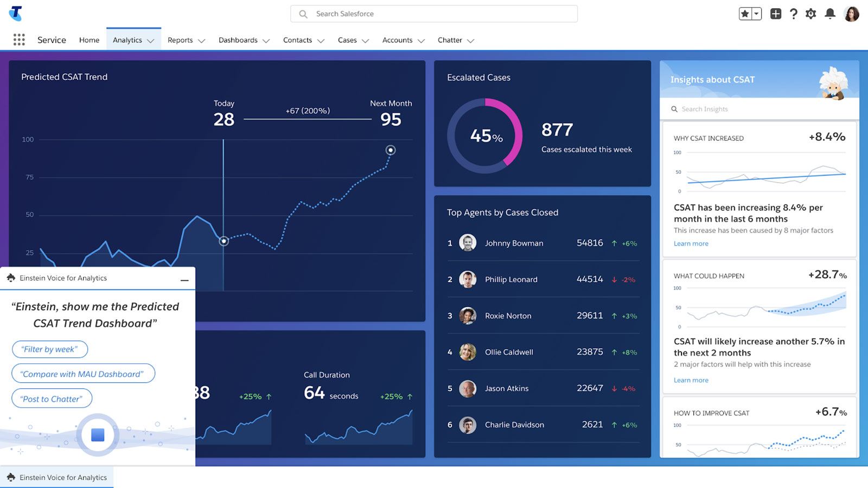Click the Salesforce setup gear icon
868x488 pixels.
coord(811,14)
